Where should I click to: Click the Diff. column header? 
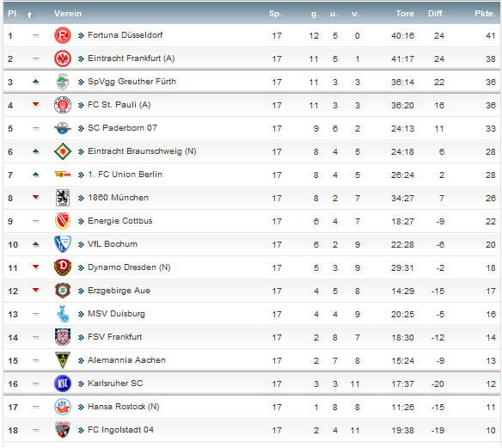436,14
